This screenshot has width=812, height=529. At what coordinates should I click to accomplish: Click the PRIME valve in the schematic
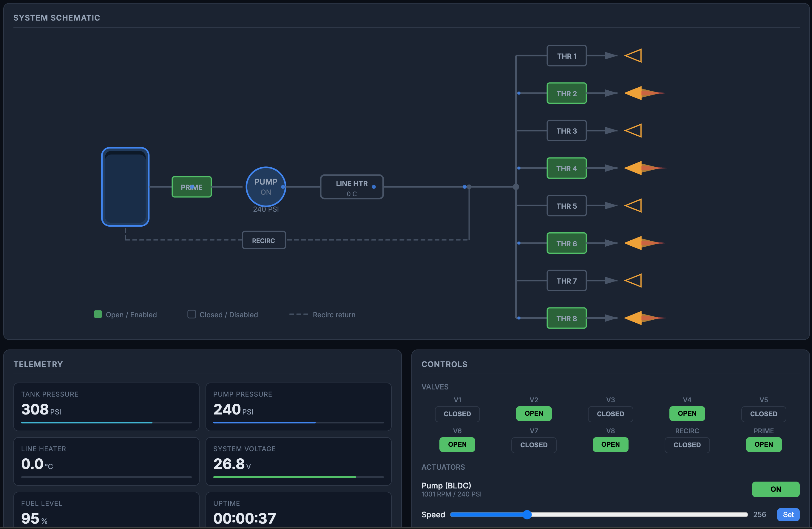(x=192, y=187)
